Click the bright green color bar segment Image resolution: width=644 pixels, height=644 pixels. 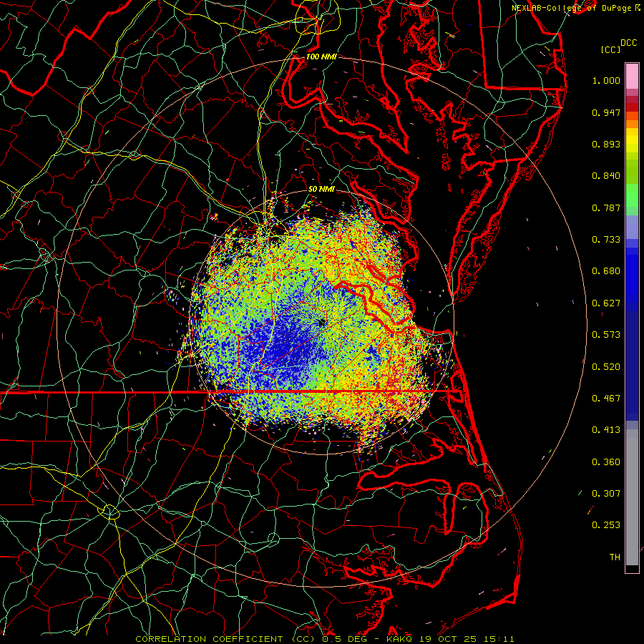pos(632,195)
